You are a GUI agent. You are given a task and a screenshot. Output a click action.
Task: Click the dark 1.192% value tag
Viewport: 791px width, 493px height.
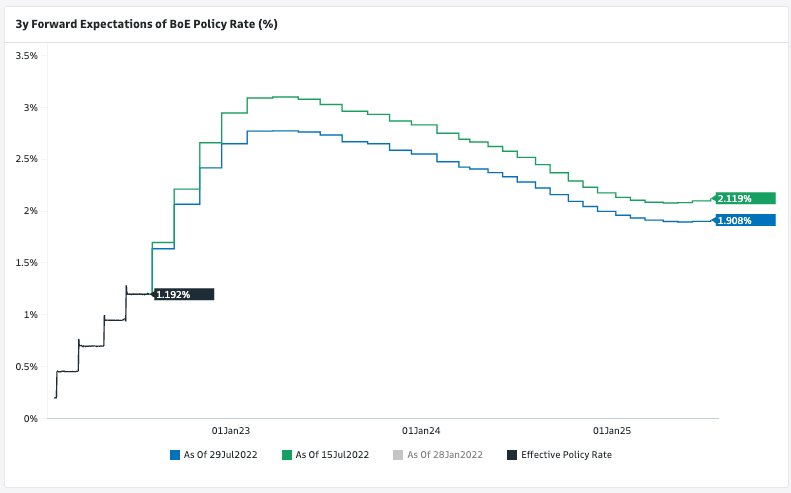pos(184,294)
